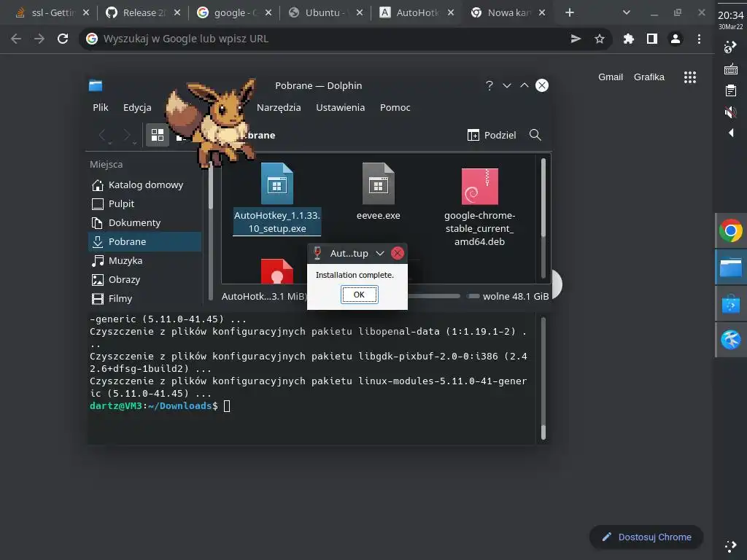
Task: Open Chrome tab search dropdown chevron
Action: (x=627, y=13)
